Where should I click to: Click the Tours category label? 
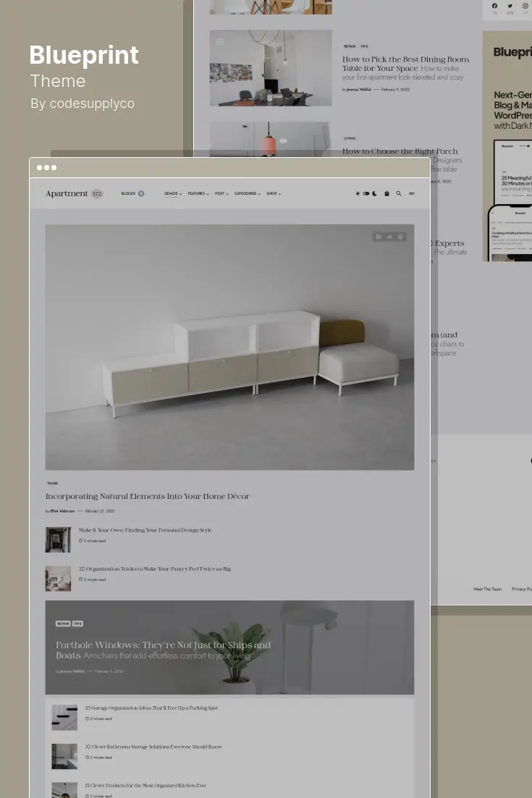point(52,483)
